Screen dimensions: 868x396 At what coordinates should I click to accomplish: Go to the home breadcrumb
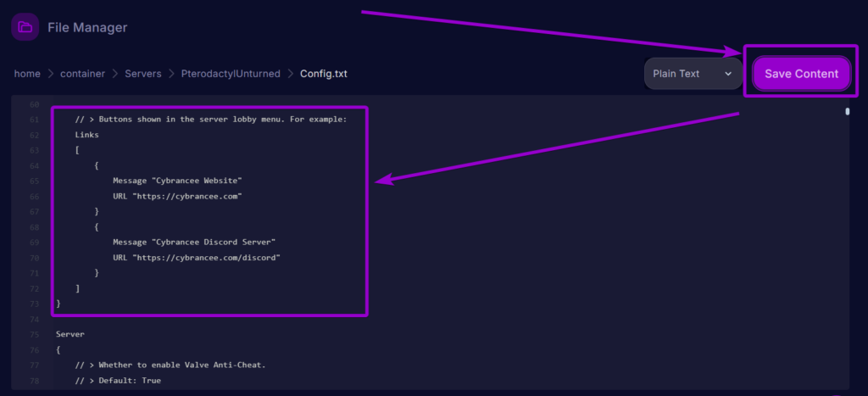pyautogui.click(x=27, y=74)
